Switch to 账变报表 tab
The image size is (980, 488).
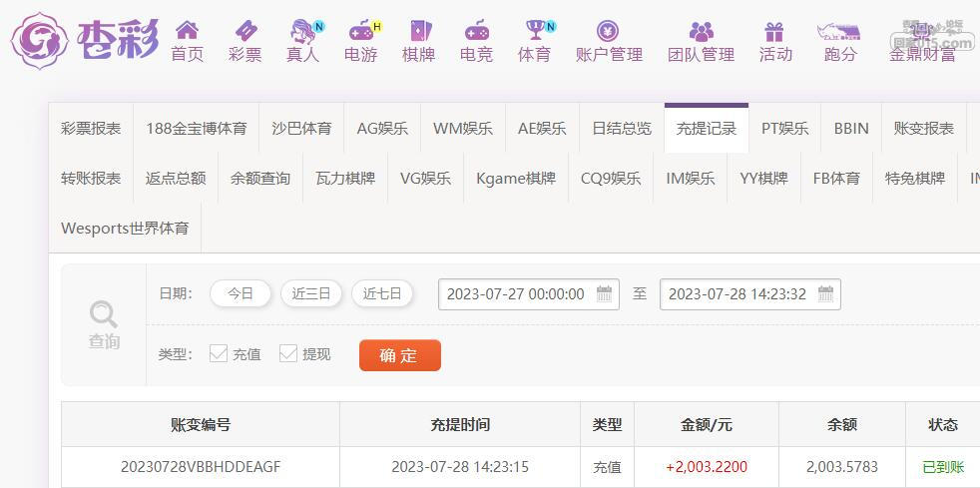[x=924, y=129]
